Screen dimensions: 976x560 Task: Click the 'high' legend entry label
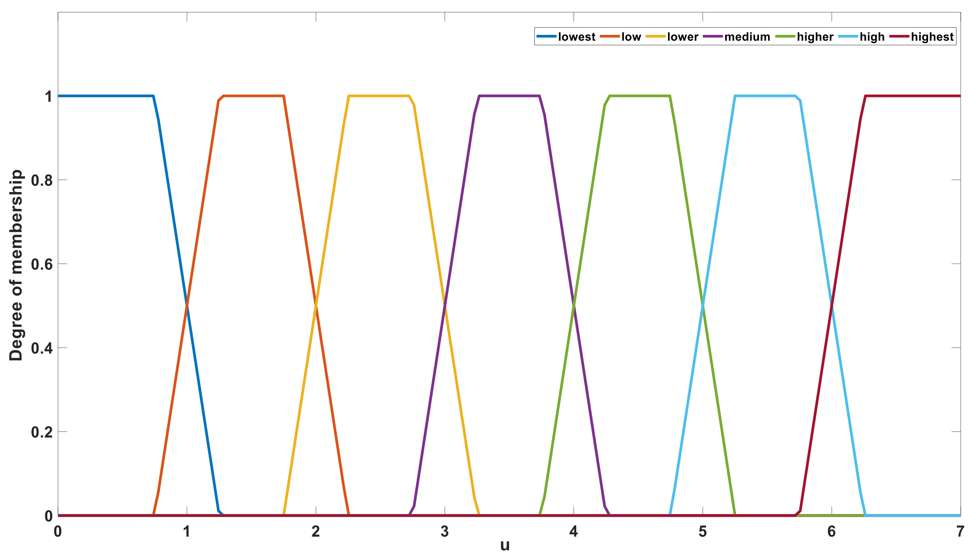pos(872,37)
